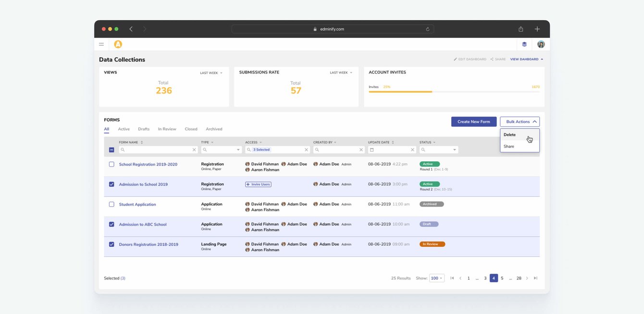This screenshot has height=314, width=644.
Task: Click the Create New Form button
Action: (x=473, y=122)
